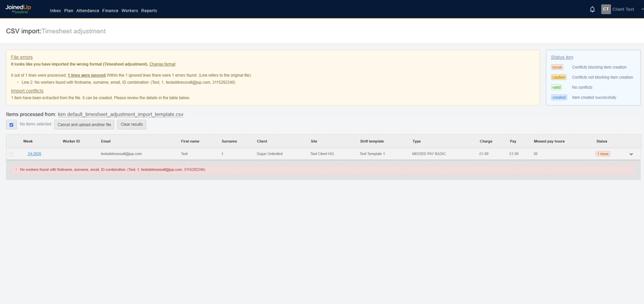Click the Type column header
This screenshot has width=644, height=304.
tap(417, 142)
